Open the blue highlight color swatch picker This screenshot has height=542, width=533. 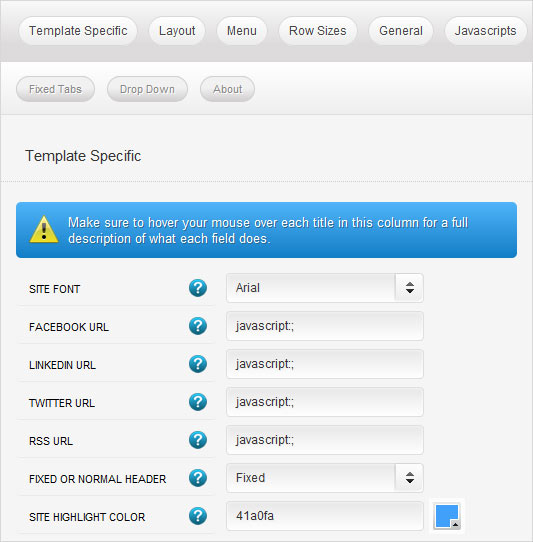447,516
